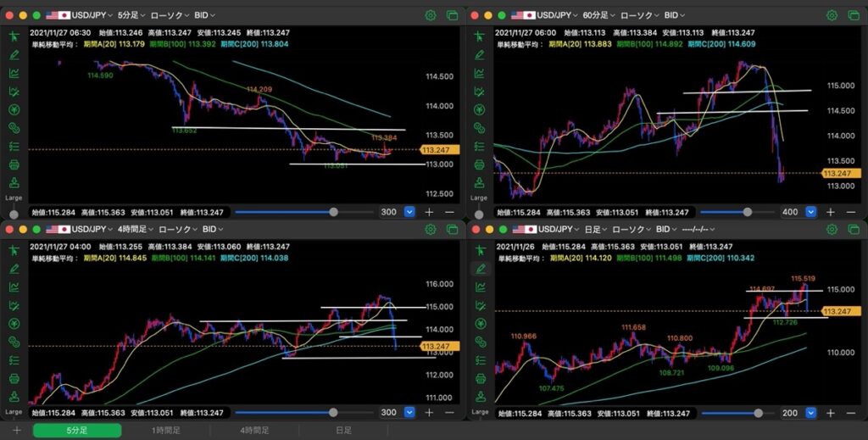This screenshot has height=440, width=868.
Task: Open the 日足 timeframe dropdown
Action: coord(596,229)
